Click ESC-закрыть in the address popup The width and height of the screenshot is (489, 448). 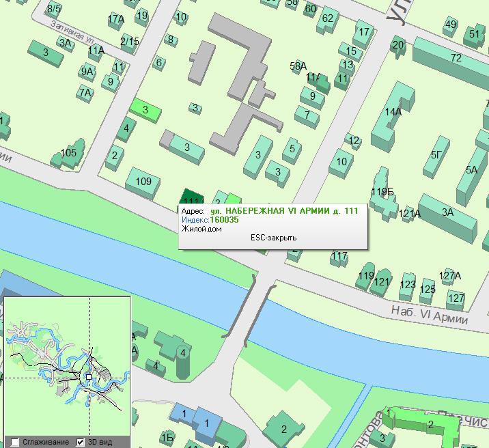[x=272, y=238]
